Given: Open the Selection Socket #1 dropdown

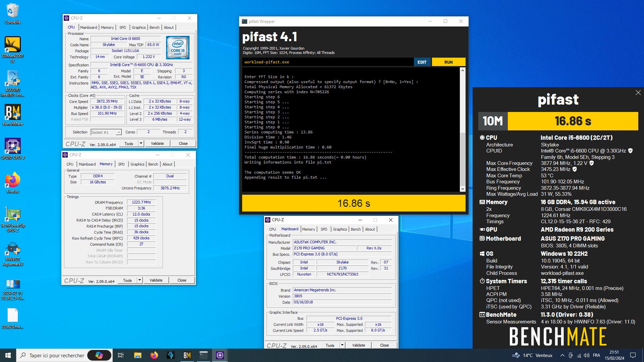Looking at the screenshot, I should click(106, 132).
